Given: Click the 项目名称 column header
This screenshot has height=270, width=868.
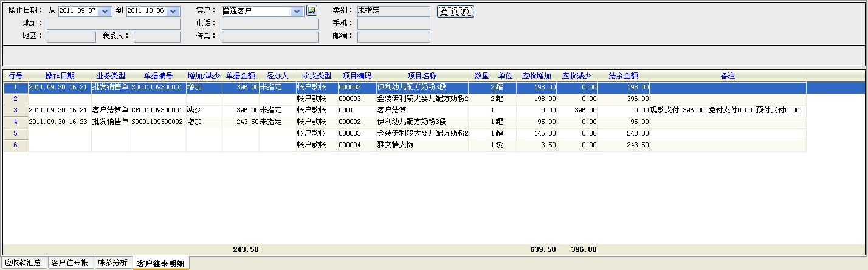Looking at the screenshot, I should 422,76.
